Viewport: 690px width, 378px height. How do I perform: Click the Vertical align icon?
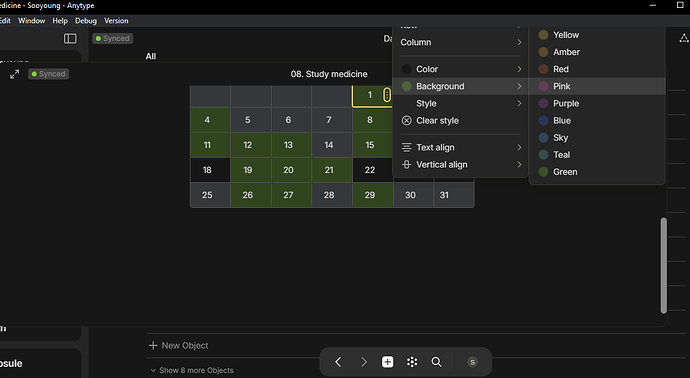point(407,165)
